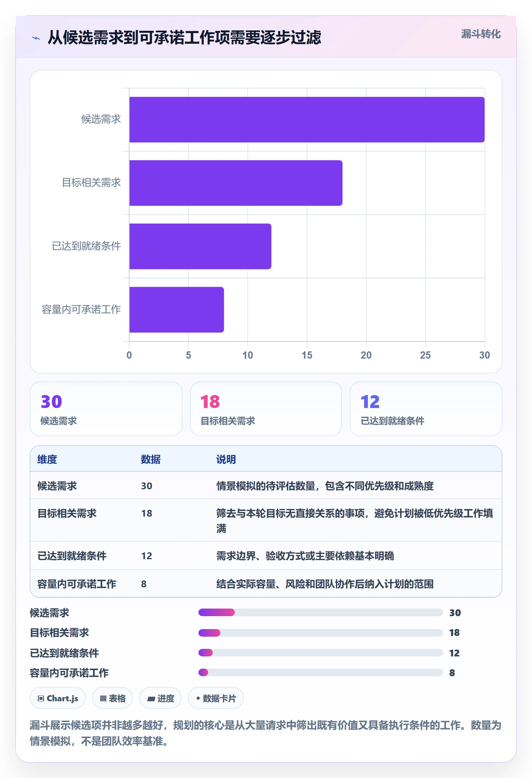Click the 目标相关需求 bar in the chart

236,183
